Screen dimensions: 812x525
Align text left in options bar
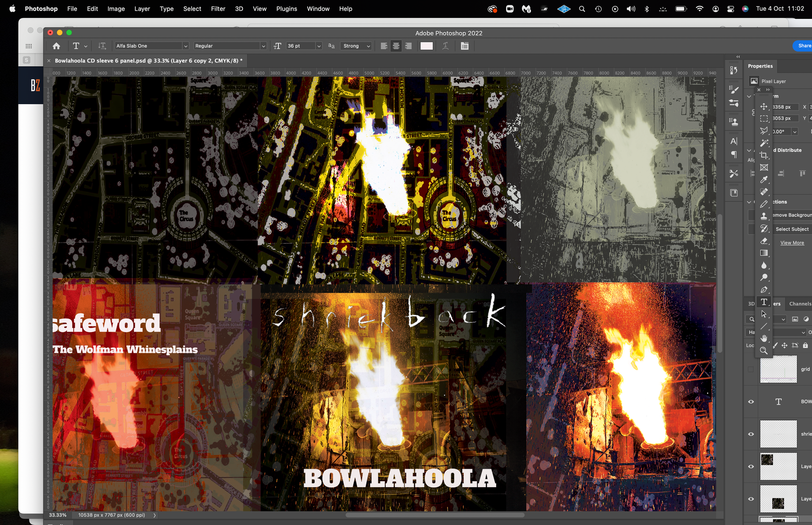click(x=384, y=46)
